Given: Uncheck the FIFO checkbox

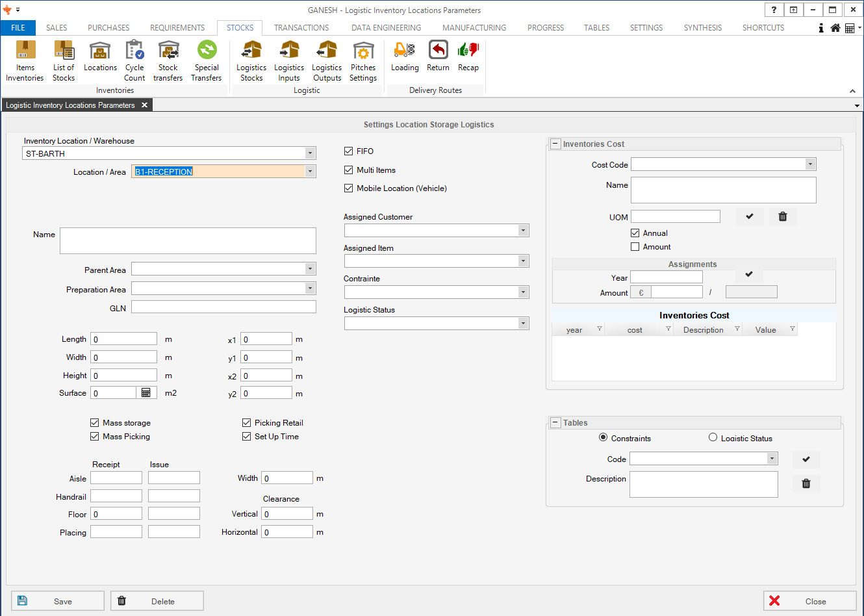Looking at the screenshot, I should (x=349, y=151).
